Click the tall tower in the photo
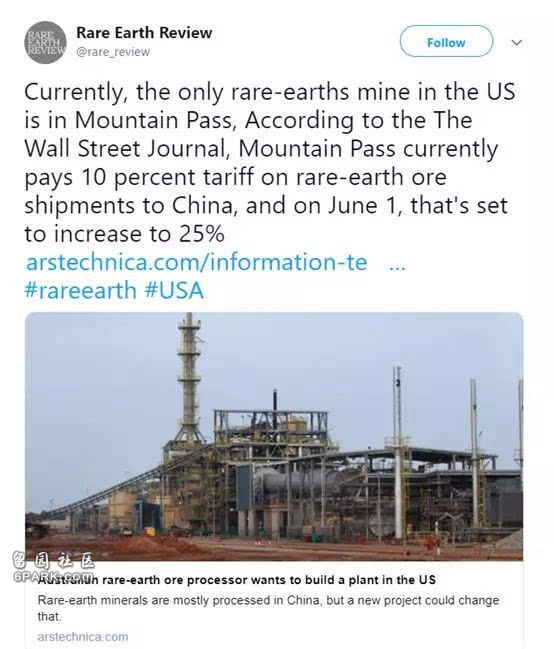This screenshot has height=649, width=554. coord(189,381)
